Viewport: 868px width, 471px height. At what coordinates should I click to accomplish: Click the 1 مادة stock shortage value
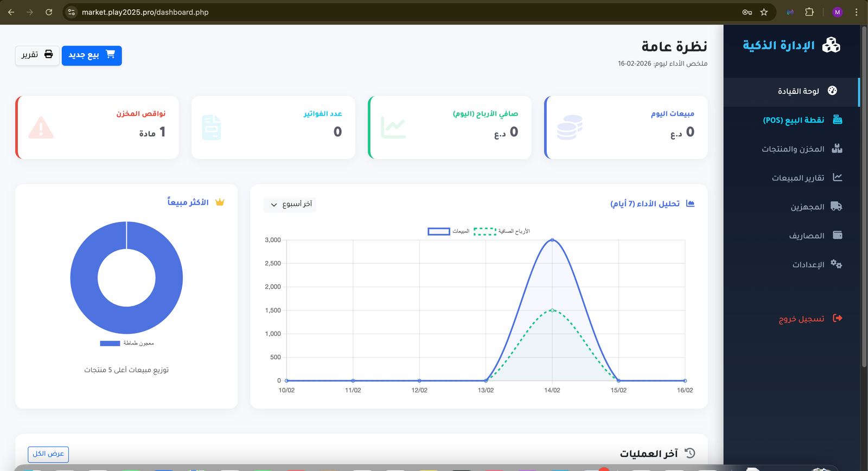152,132
